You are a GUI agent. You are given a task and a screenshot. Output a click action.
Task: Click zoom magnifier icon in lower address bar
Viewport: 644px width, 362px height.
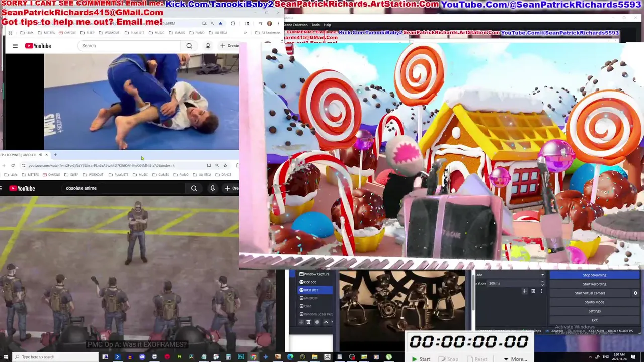pyautogui.click(x=217, y=165)
